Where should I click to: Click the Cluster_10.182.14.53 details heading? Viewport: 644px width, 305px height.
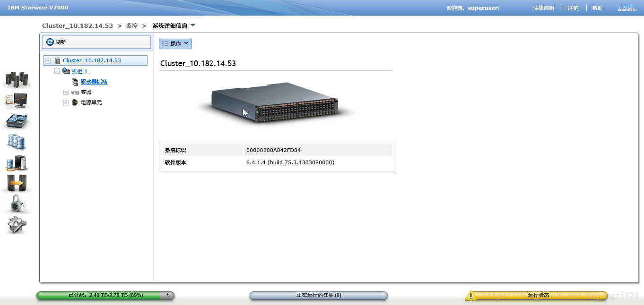point(198,63)
